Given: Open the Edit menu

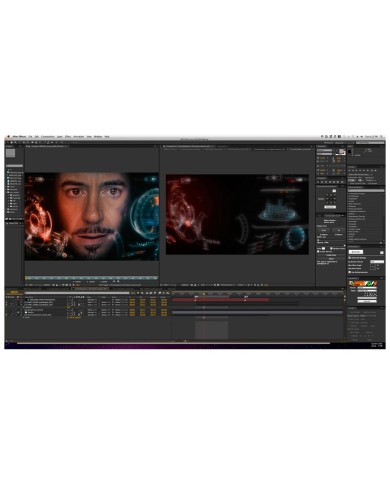Looking at the screenshot, I should [x=37, y=137].
